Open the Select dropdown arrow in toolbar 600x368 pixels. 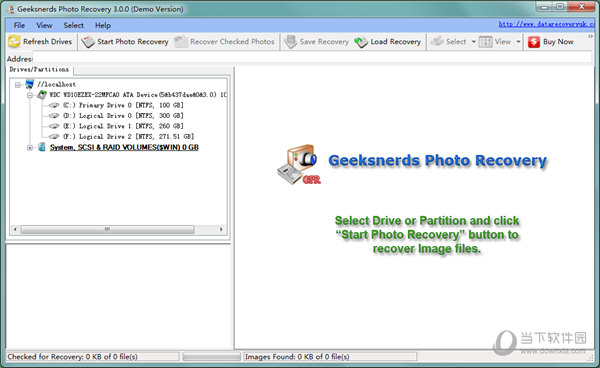click(x=473, y=42)
